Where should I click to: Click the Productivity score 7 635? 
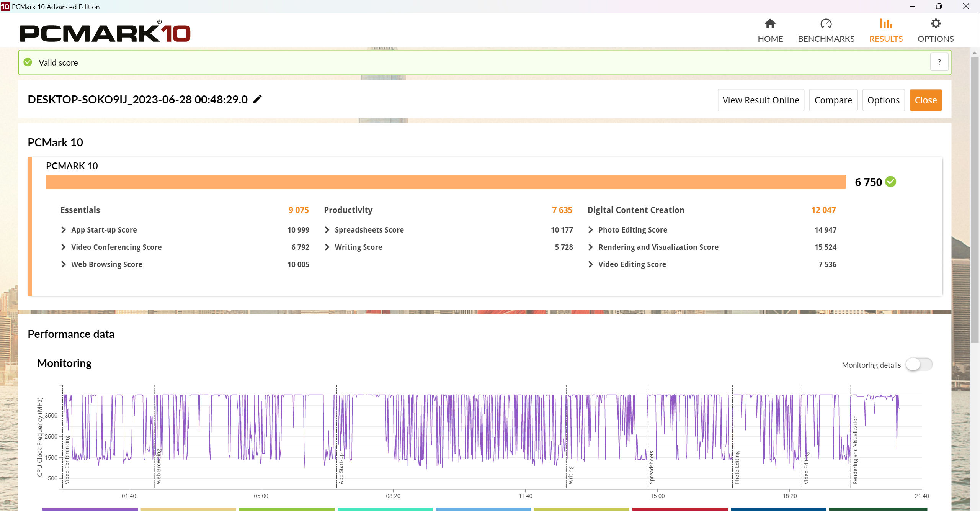click(x=562, y=210)
